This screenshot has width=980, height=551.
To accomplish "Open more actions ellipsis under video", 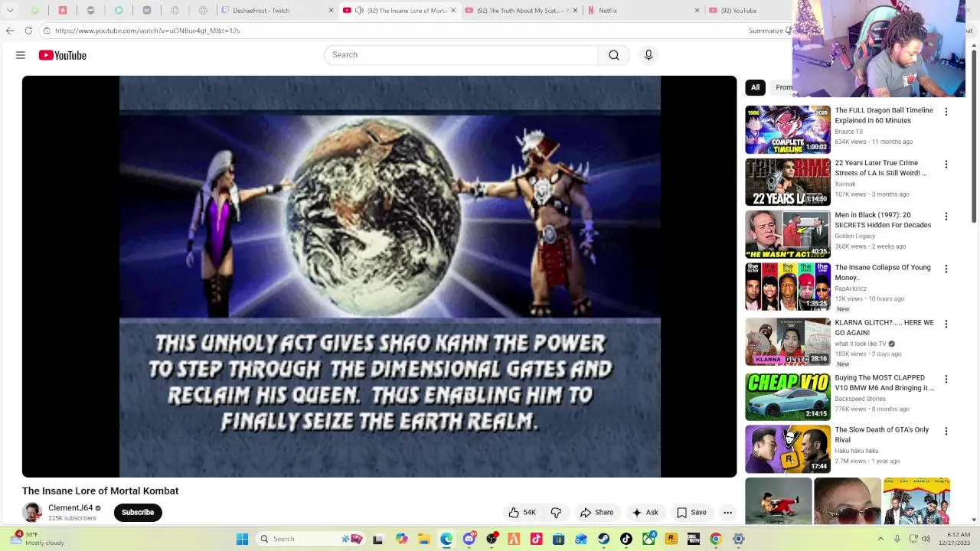I will tap(728, 513).
